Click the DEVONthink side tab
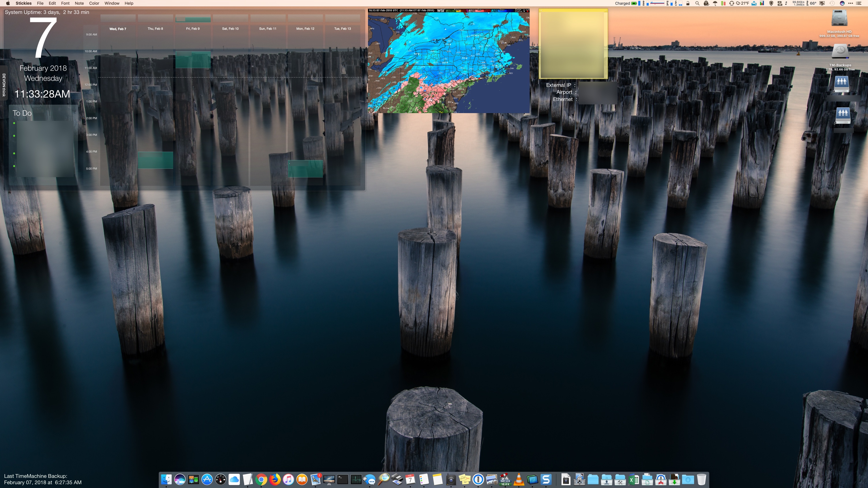Viewport: 868px width, 488px height. (4, 85)
